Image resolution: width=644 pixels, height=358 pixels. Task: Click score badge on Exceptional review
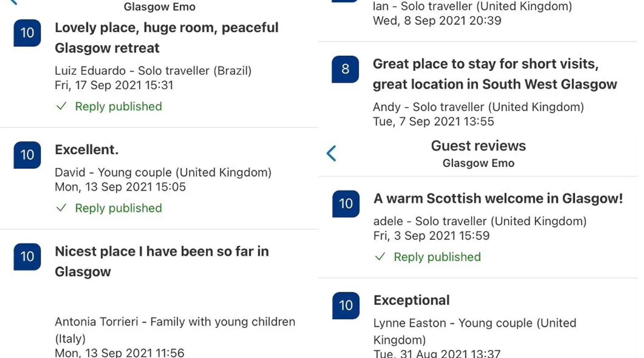click(x=346, y=305)
